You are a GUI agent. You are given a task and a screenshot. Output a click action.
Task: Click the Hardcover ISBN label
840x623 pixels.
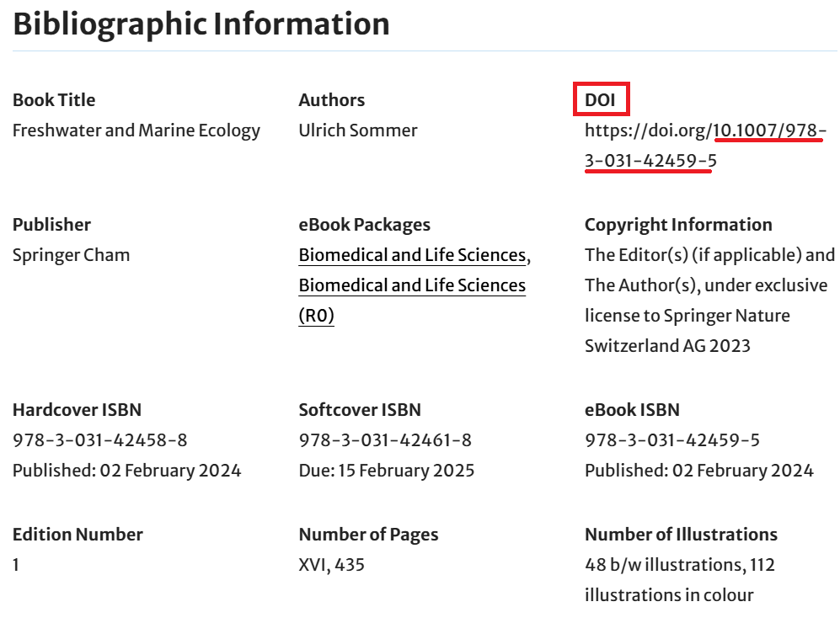pyautogui.click(x=78, y=410)
